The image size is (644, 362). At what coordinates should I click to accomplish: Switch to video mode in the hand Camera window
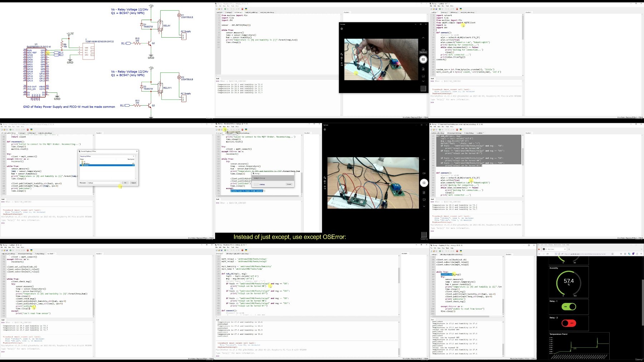coord(423,50)
